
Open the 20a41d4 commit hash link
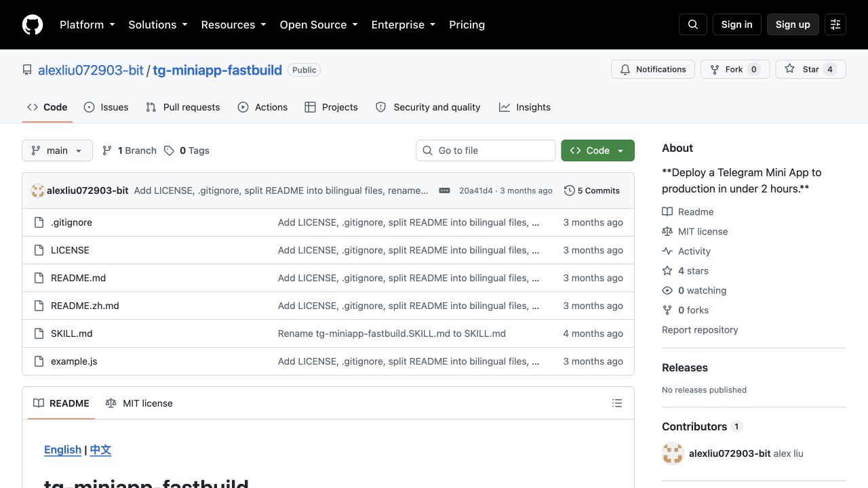point(476,190)
